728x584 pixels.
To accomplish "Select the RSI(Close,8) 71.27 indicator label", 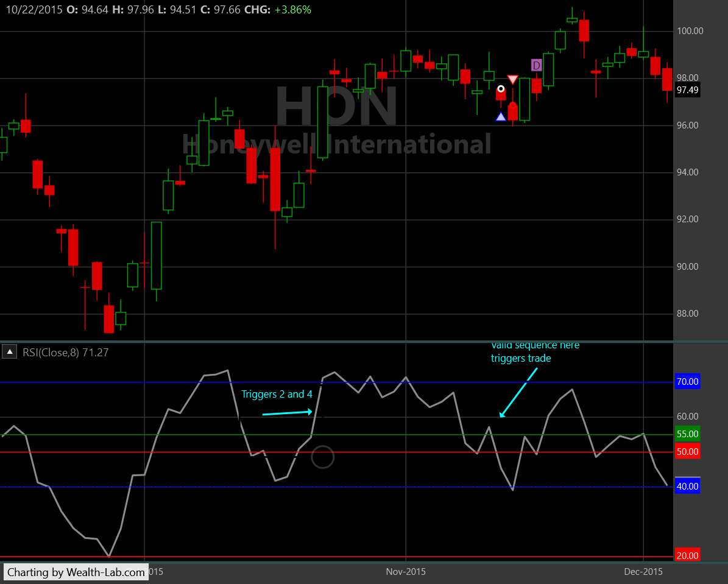I will point(65,353).
